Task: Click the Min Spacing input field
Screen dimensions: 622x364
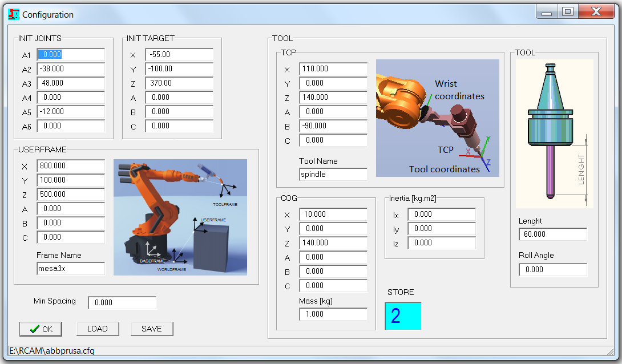Action: (122, 303)
